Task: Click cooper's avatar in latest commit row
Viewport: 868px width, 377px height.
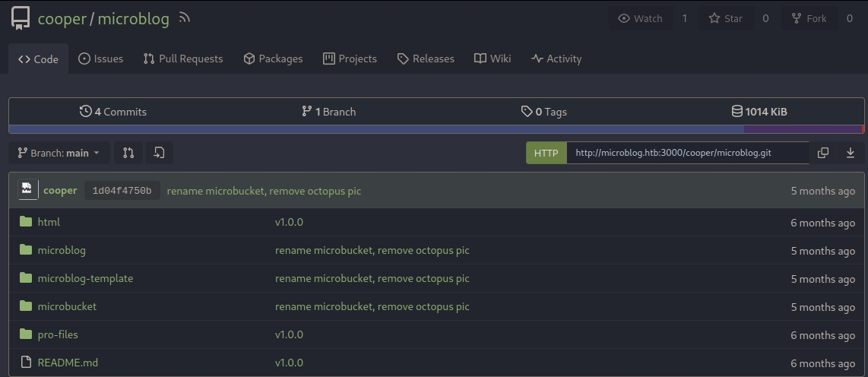Action: pyautogui.click(x=27, y=190)
